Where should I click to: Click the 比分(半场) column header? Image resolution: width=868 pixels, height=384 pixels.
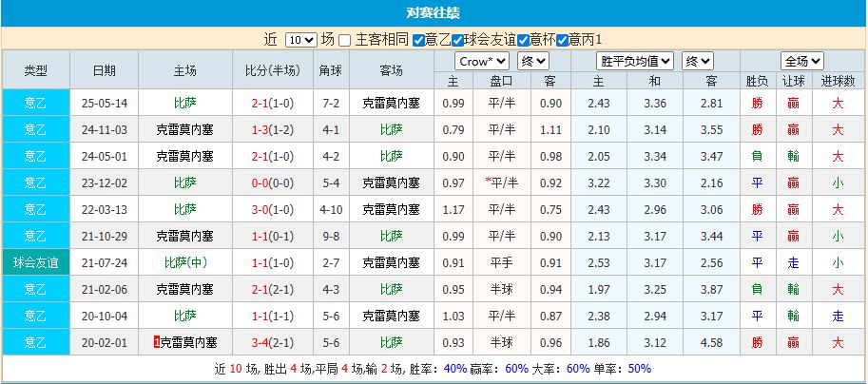point(272,70)
